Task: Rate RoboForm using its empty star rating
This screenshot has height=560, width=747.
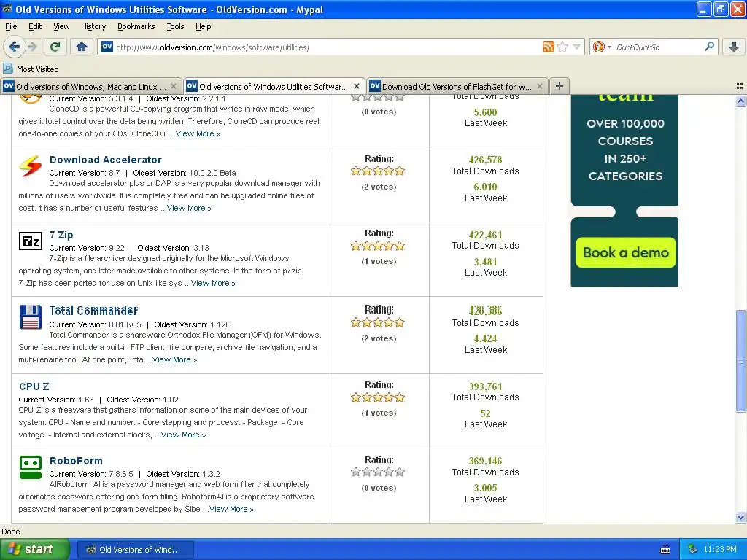Action: 378,472
